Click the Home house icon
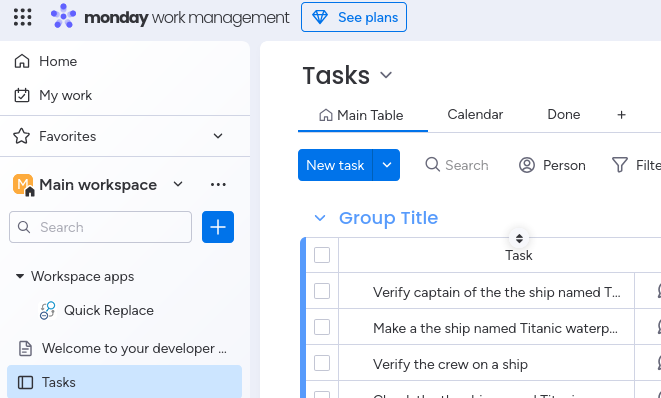This screenshot has height=398, width=661. (22, 62)
